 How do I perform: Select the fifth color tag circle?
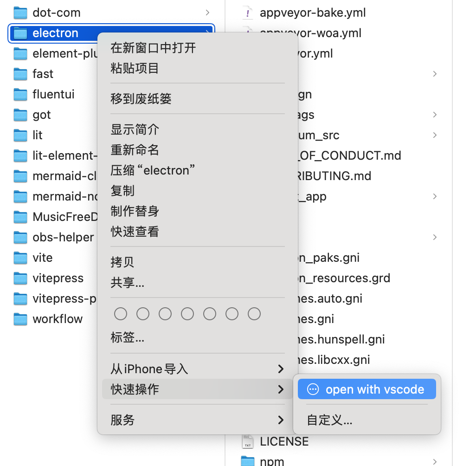tap(210, 314)
